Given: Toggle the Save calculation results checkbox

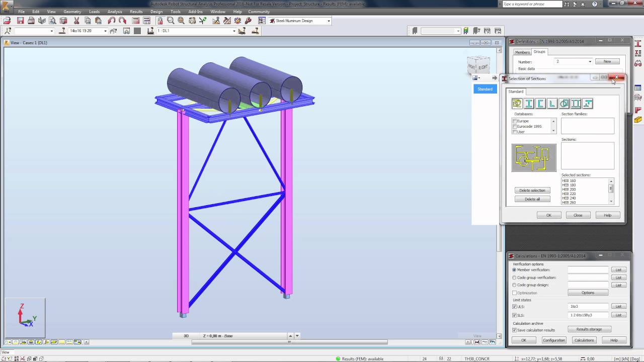Looking at the screenshot, I should 514,330.
